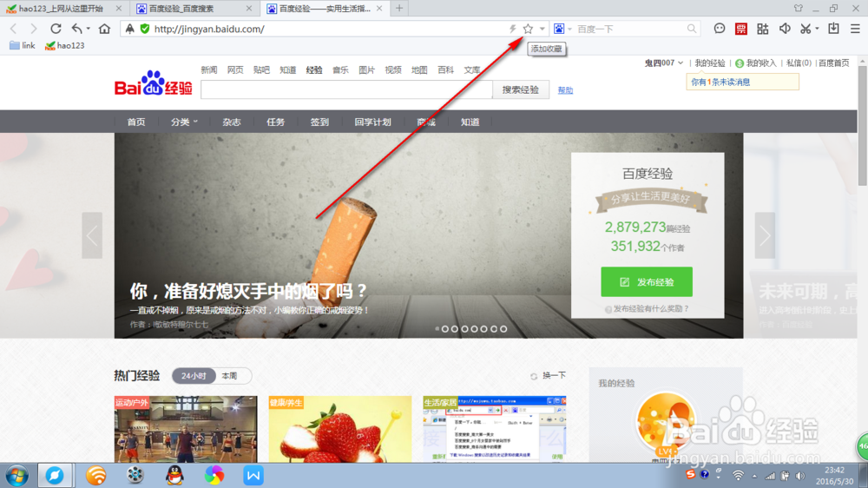Select 杂志 in the nav bar
Image resolution: width=868 pixels, height=488 pixels.
232,122
